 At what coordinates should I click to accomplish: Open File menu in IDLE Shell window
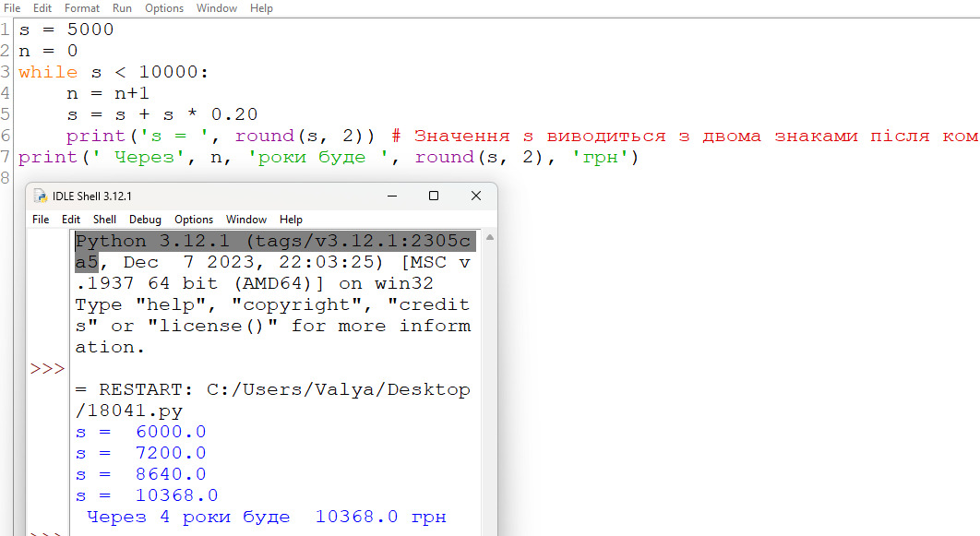tap(41, 220)
